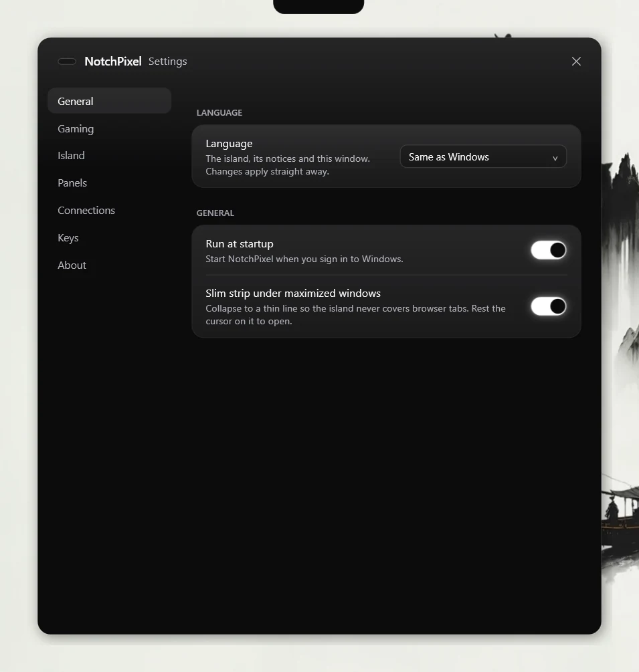639x672 pixels.
Task: Select the Connections section
Action: (109, 211)
